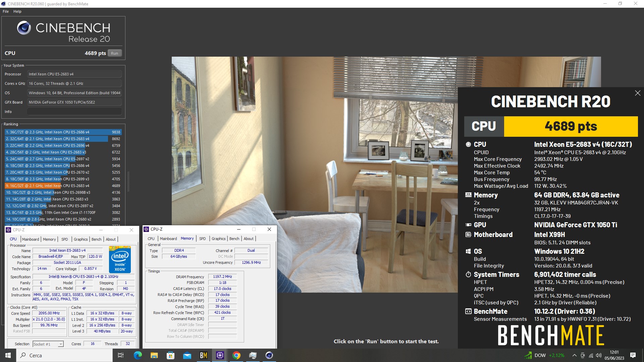Image resolution: width=644 pixels, height=362 pixels.
Task: Open notification action center
Action: 633,355
